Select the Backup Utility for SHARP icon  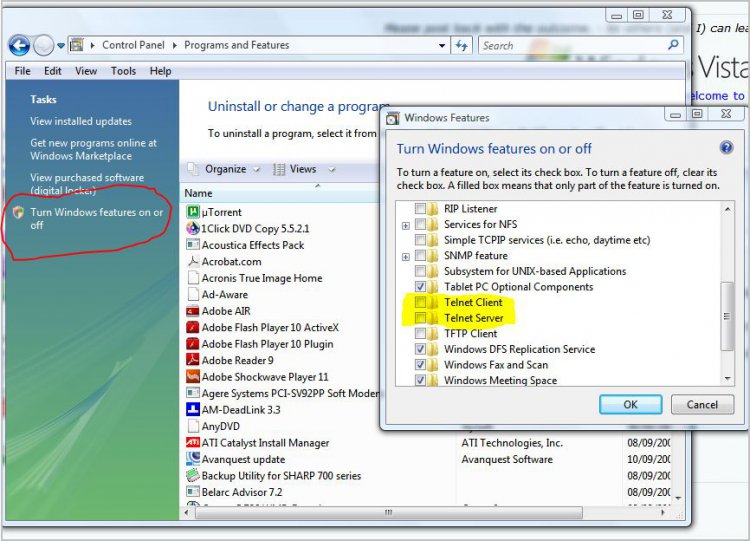193,475
